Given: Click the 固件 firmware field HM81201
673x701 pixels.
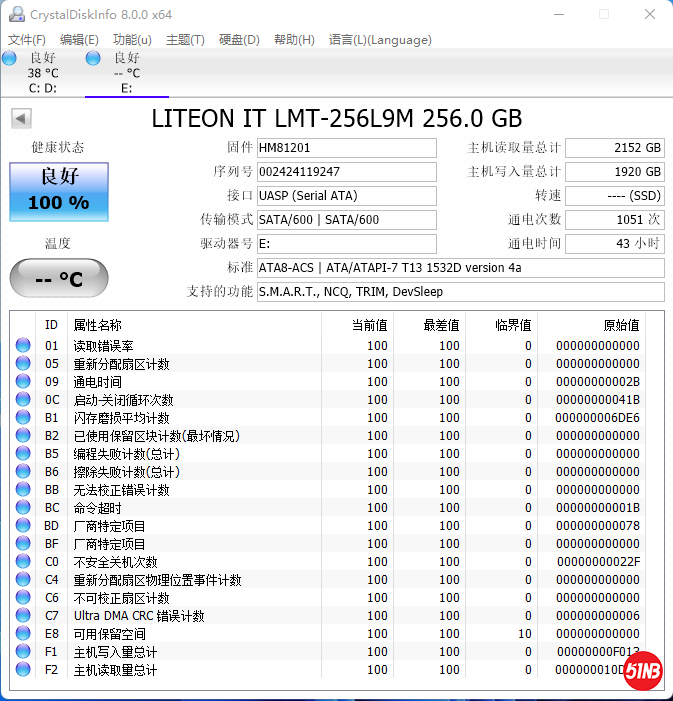Looking at the screenshot, I should coord(346,148).
